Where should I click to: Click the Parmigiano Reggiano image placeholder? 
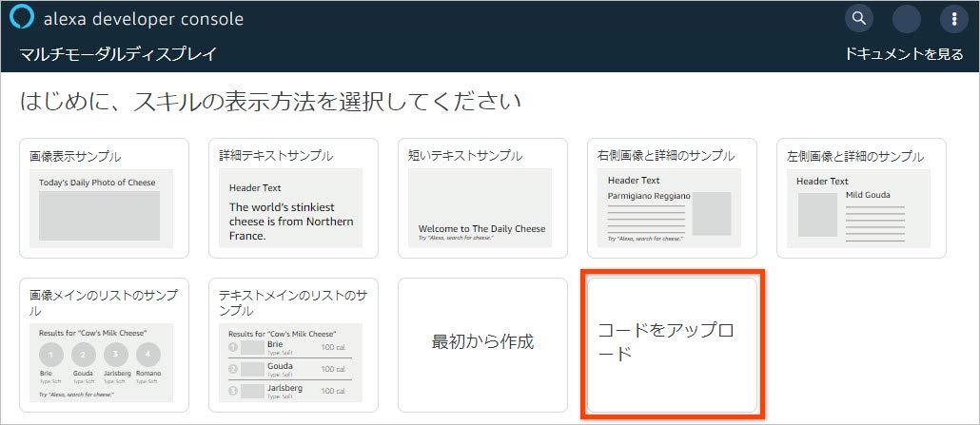711,214
